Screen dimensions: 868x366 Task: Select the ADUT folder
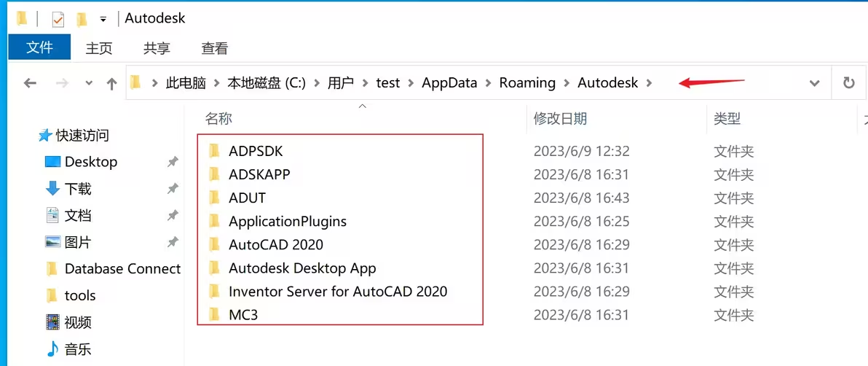247,198
